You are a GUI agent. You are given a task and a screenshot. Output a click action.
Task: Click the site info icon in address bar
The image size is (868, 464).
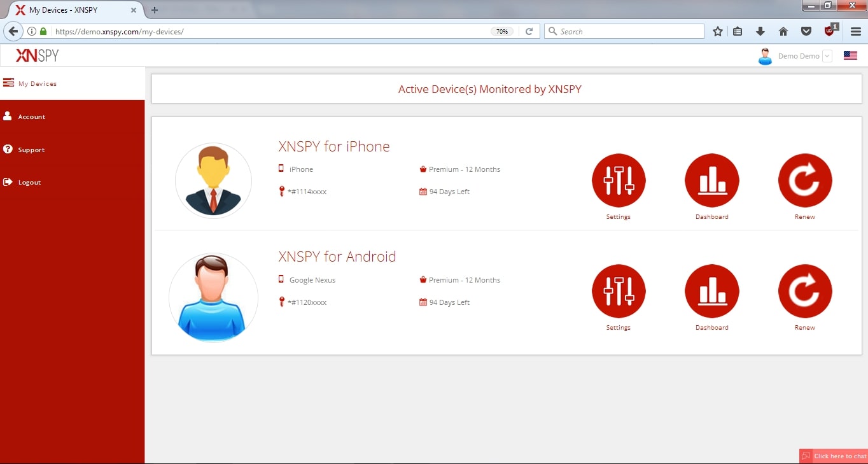pyautogui.click(x=32, y=31)
